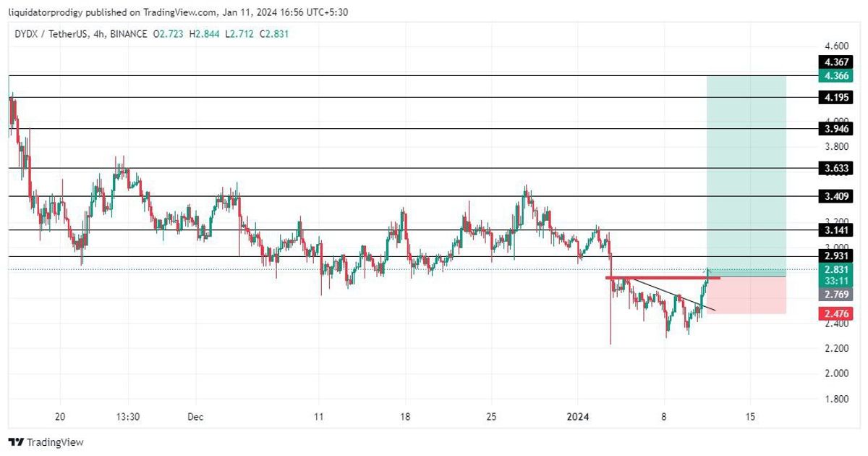
Task: Select the 4h timeframe label
Action: point(99,34)
